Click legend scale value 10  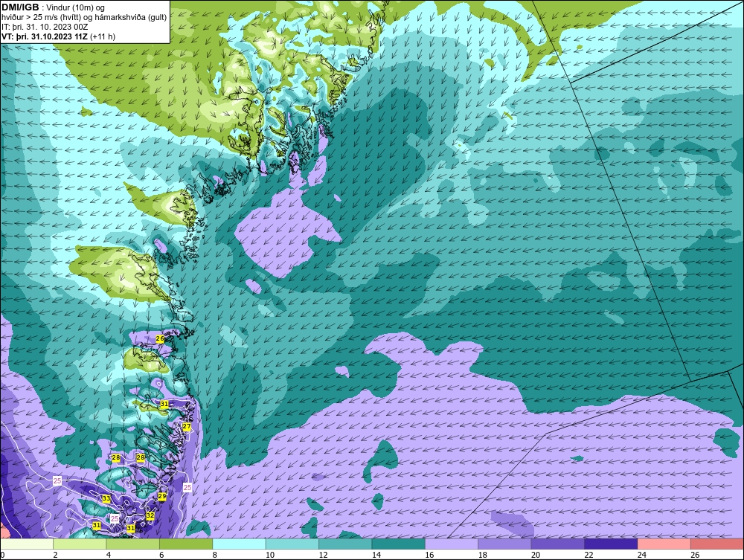(270, 555)
